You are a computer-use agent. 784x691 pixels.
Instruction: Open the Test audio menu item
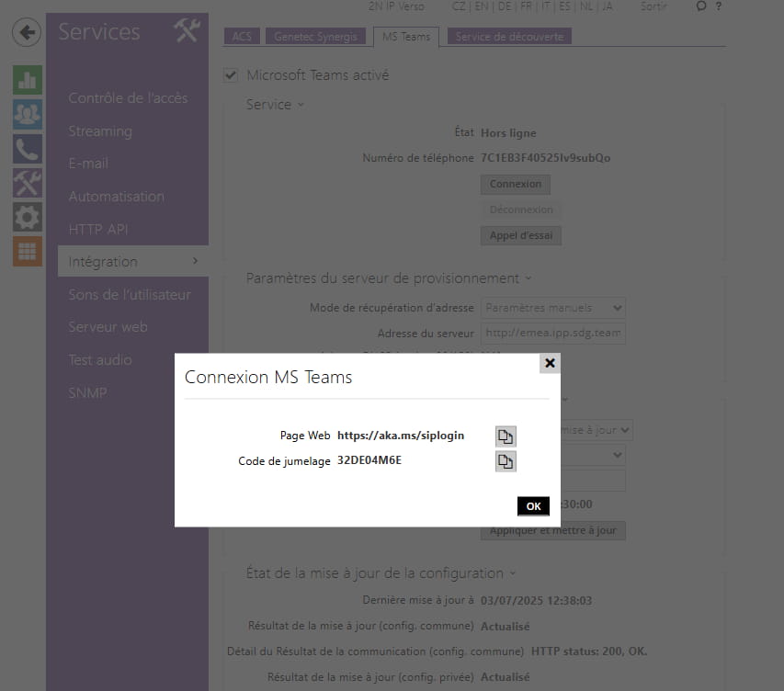100,360
